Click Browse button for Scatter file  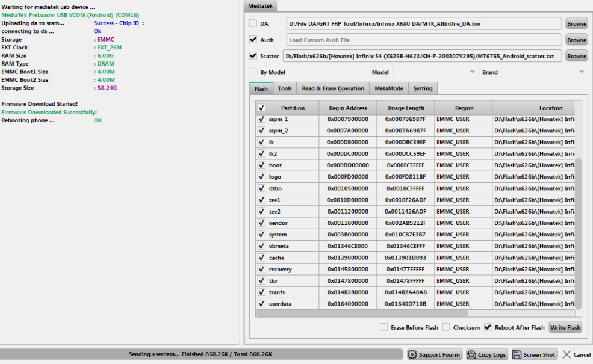click(x=576, y=56)
